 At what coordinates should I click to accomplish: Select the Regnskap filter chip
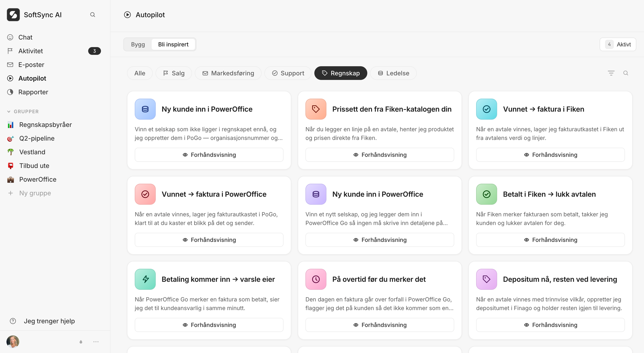tap(341, 73)
